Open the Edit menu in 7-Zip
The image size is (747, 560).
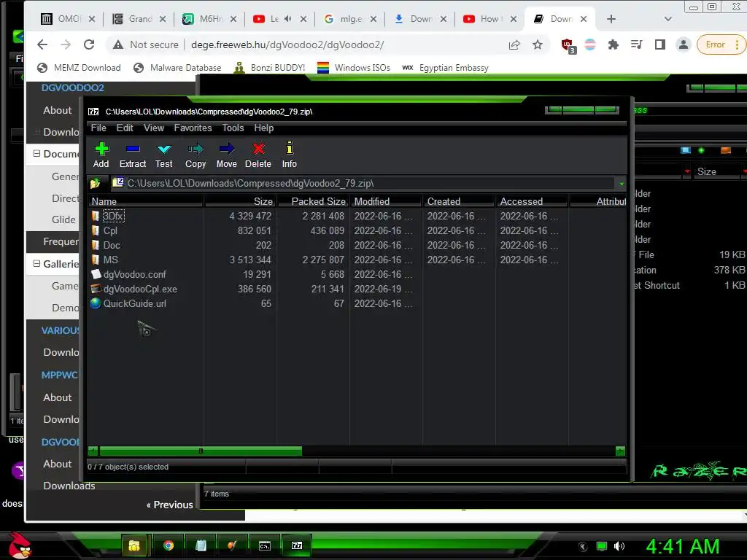tap(125, 128)
